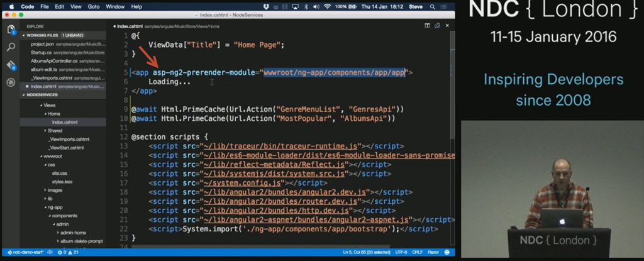Viewport: 644px width, 261px height.
Task: Click the 1 UNSAVED badge
Action: pyautogui.click(x=73, y=35)
